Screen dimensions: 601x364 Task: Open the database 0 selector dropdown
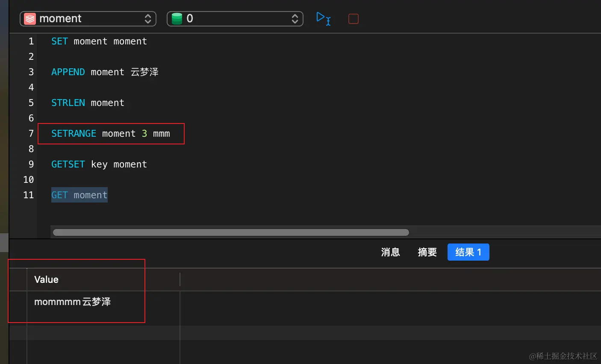click(235, 19)
